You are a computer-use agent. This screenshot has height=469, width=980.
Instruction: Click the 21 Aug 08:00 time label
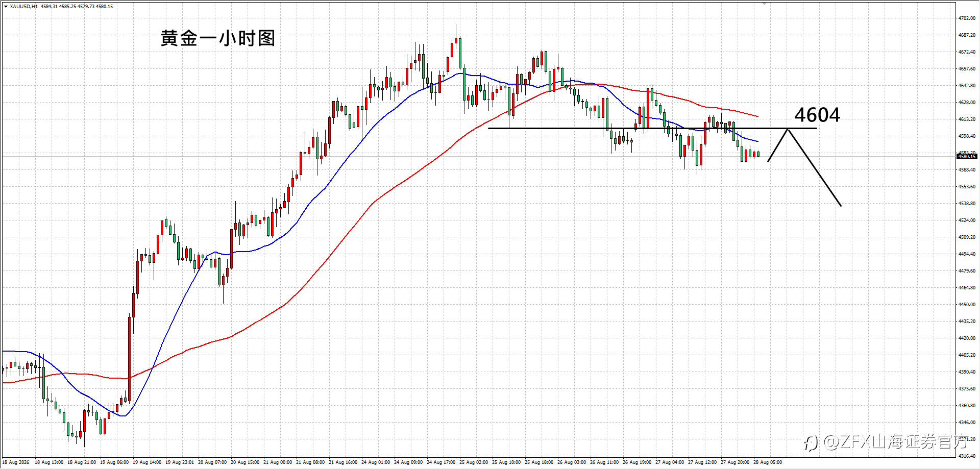310,462
